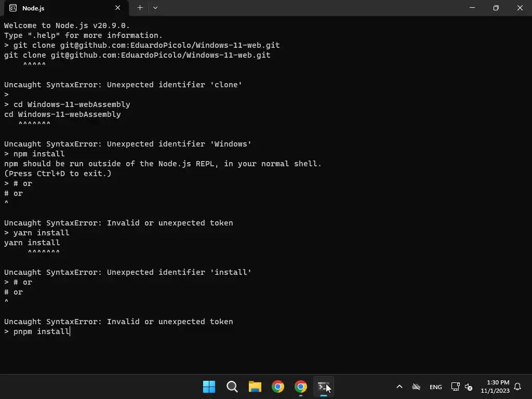Click the muted volume tray icon
Screen dimensions: 532x399
coord(469,387)
